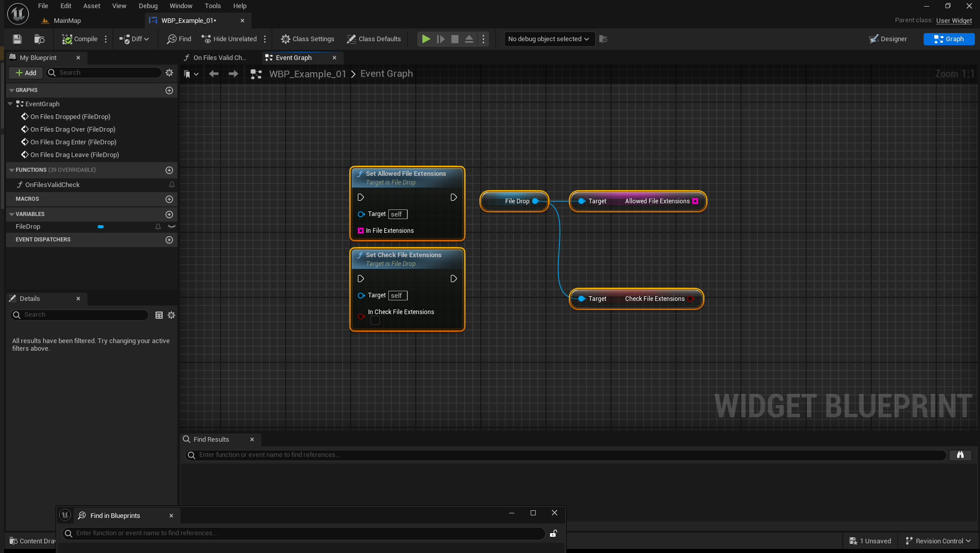Toggle the In Check File Extensions checkbox
The height and width of the screenshot is (553, 980).
point(375,321)
